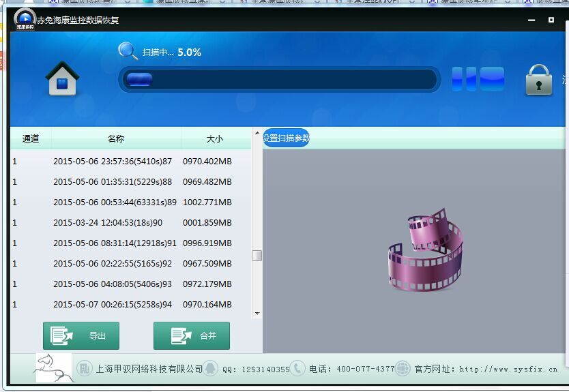Screen dimensions: 569x392
Task: Click the telephone icon in footer
Action: tap(297, 368)
